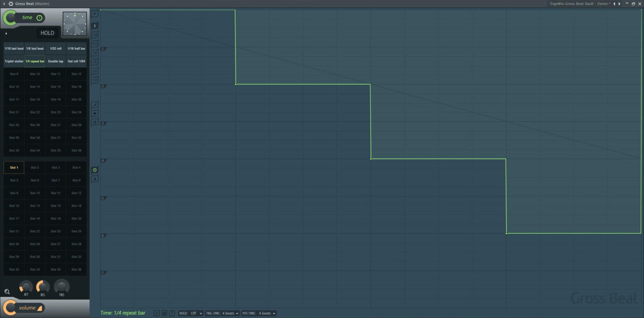Go to previous preset with the left arrow
Viewport: 644px width, 318px height.
click(x=614, y=4)
